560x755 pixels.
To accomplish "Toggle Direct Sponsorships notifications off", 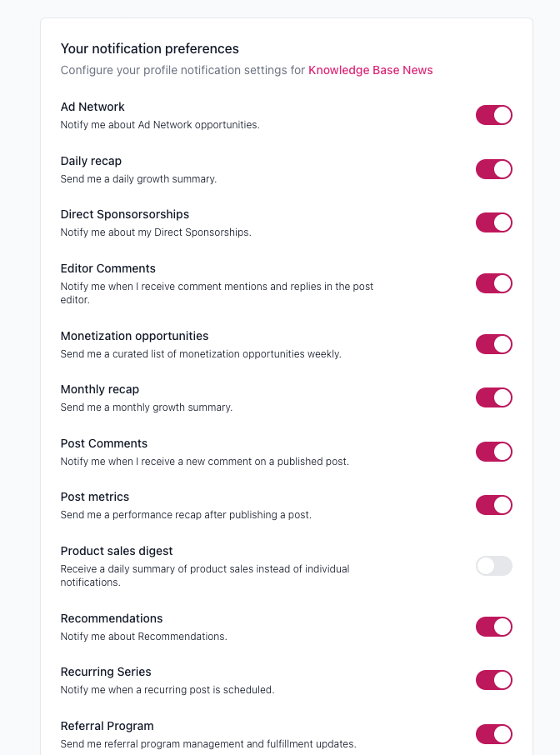I will [494, 222].
